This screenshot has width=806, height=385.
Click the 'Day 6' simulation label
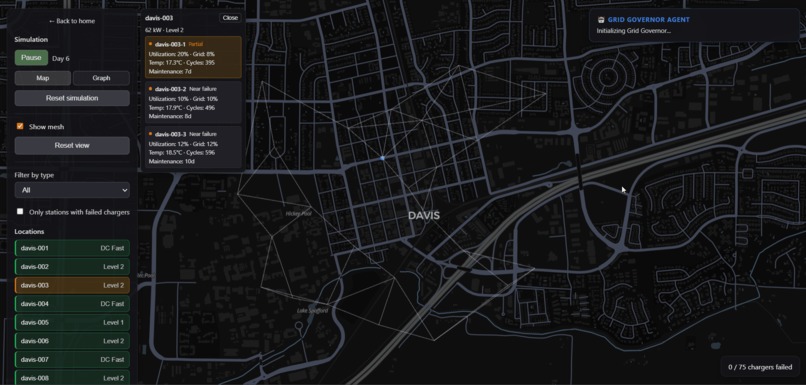61,59
